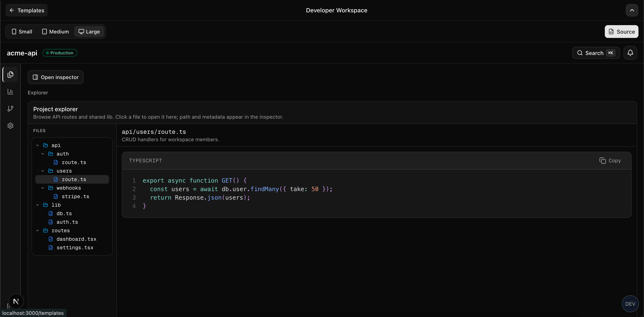The width and height of the screenshot is (644, 317).
Task: Click the DEV badge in the corner
Action: click(630, 304)
